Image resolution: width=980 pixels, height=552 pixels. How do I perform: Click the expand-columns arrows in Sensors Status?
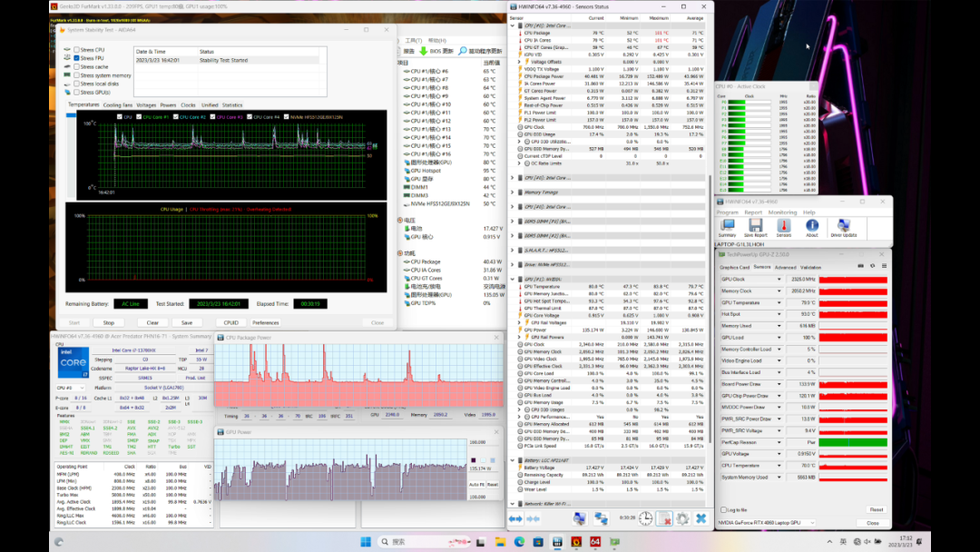515,519
